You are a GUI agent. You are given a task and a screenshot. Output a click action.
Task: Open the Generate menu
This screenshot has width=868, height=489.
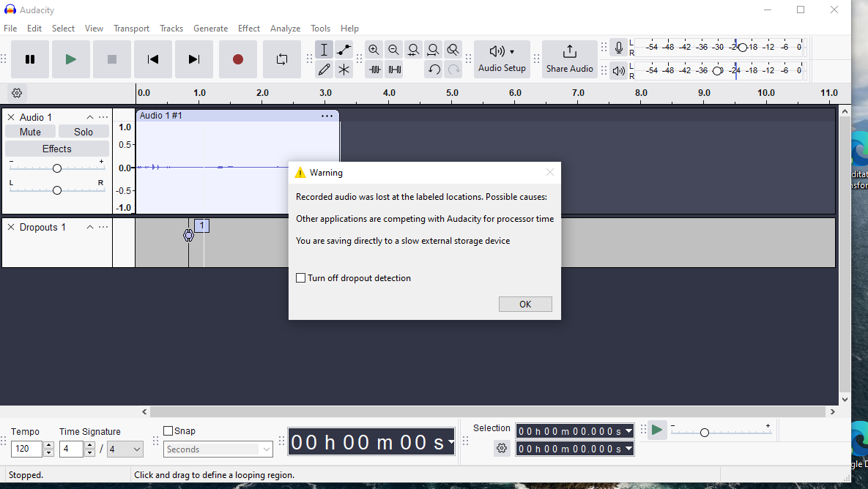[x=210, y=29]
